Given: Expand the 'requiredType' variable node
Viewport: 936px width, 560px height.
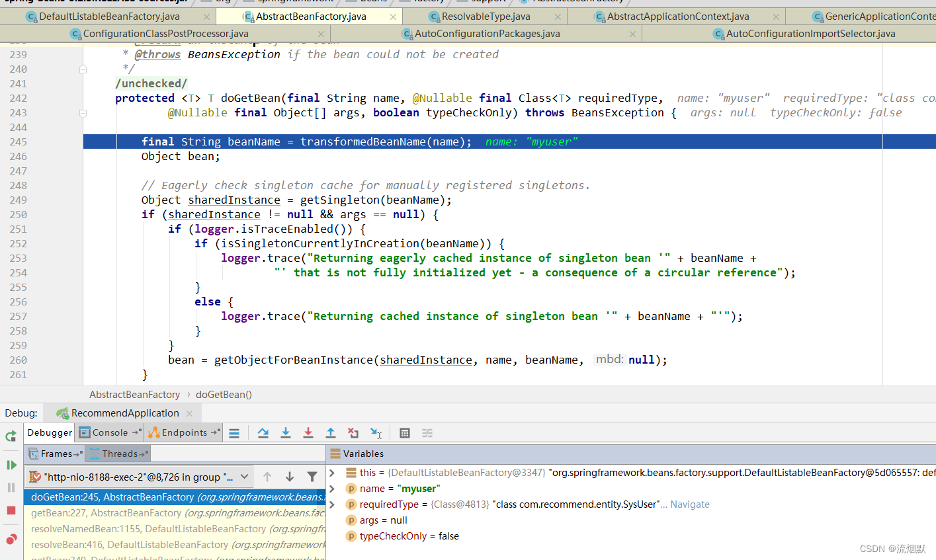Looking at the screenshot, I should (x=333, y=504).
